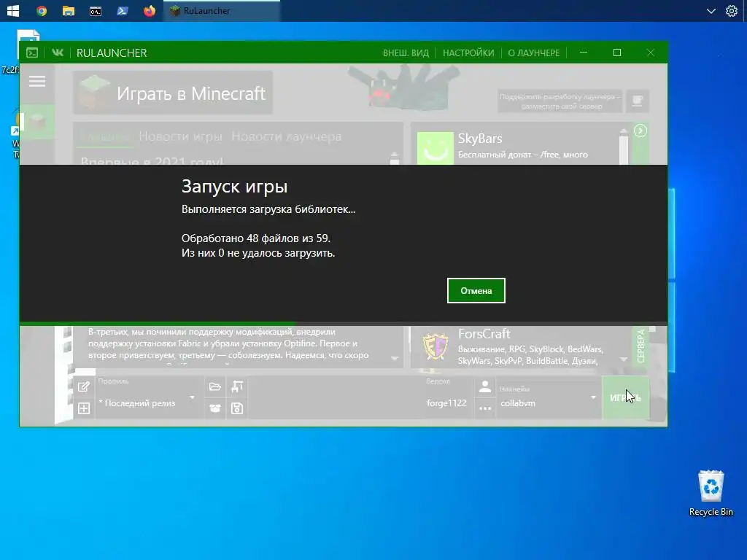Open the ForsCraft server shield icon
The height and width of the screenshot is (560, 747).
pyautogui.click(x=435, y=346)
